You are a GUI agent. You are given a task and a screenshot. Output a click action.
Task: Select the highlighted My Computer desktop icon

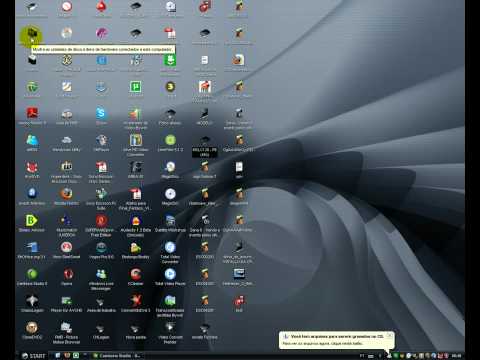coord(31,35)
